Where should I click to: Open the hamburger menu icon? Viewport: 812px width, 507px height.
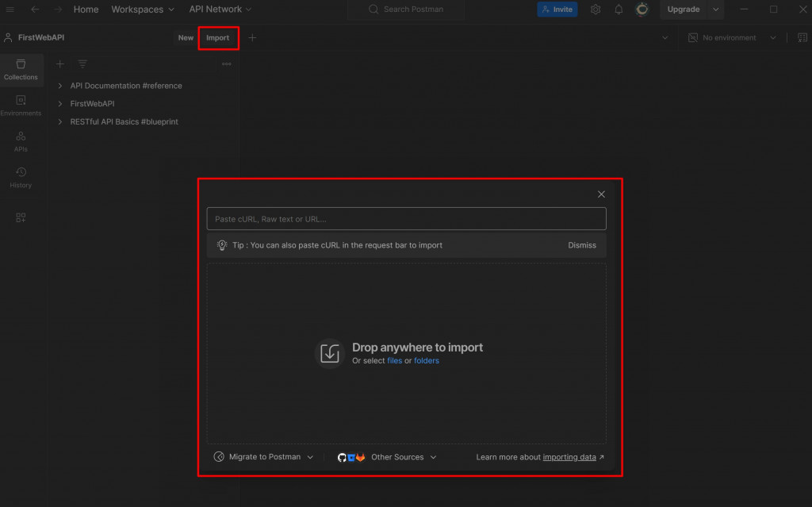tap(10, 10)
